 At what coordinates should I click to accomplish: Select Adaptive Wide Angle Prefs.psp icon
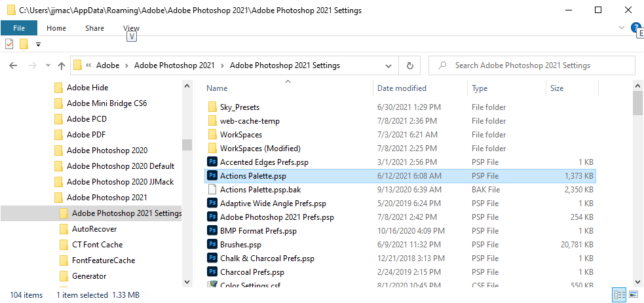pyautogui.click(x=212, y=204)
